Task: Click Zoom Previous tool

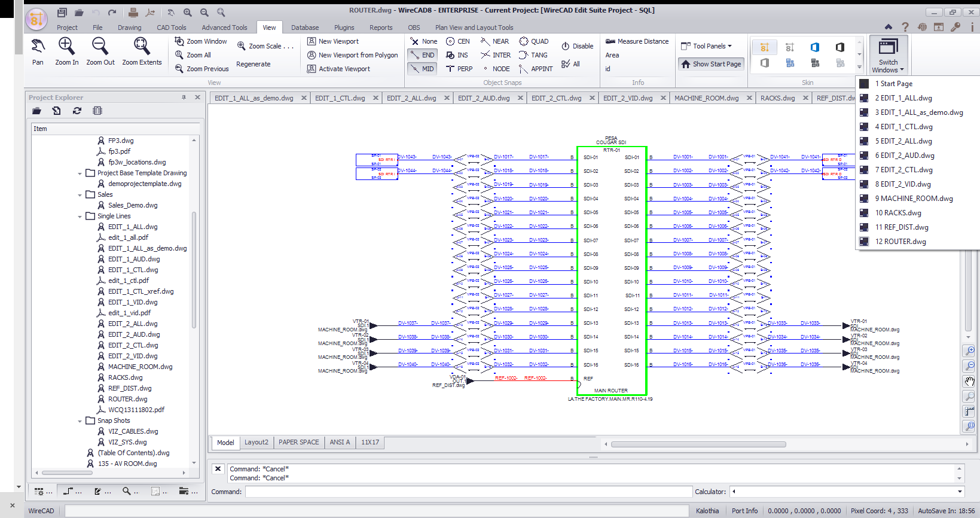Action: [202, 69]
